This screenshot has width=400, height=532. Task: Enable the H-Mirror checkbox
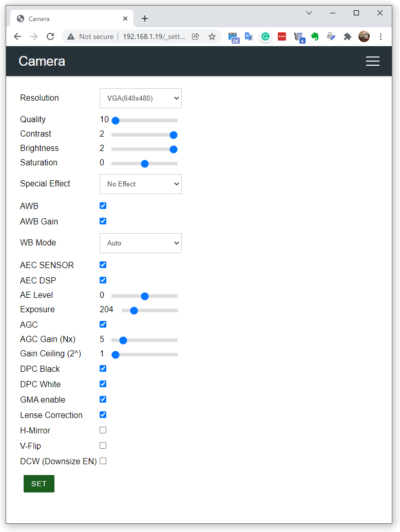coord(103,430)
